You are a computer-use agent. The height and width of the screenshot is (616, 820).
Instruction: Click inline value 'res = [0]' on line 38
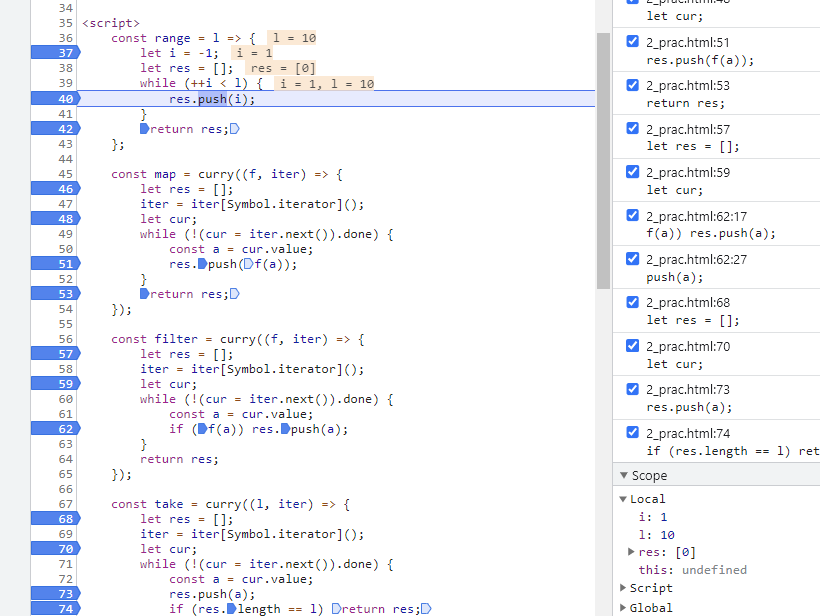coord(282,69)
